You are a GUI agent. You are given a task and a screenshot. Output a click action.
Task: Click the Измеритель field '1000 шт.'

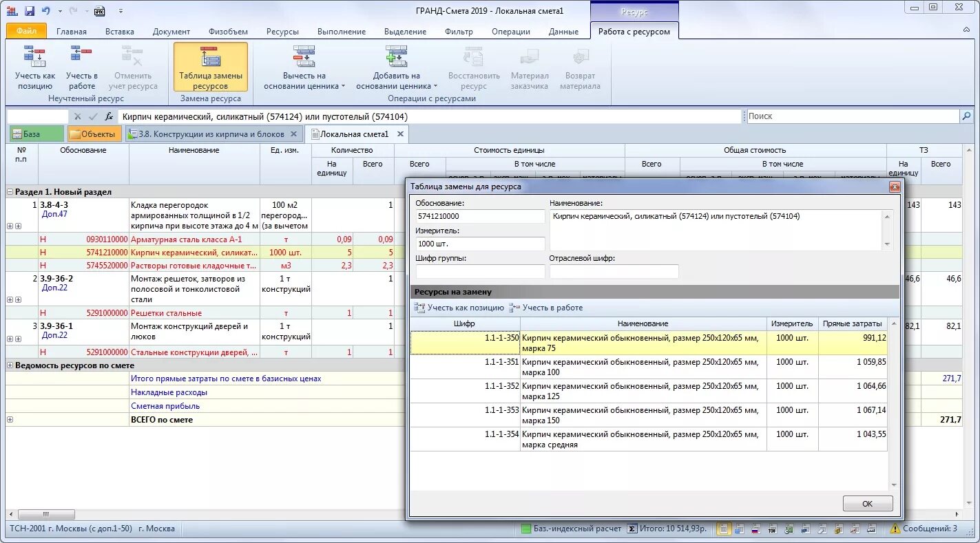point(480,244)
